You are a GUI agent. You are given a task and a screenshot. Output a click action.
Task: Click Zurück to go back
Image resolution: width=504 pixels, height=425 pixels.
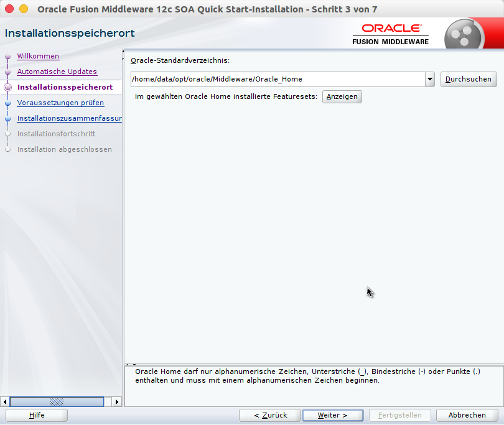click(x=269, y=415)
